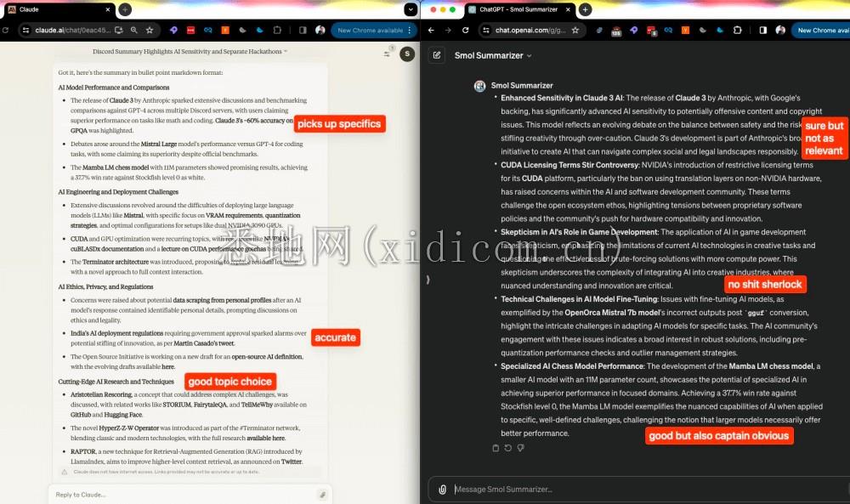850x504 pixels.
Task: Toggle the Chrome side panel in Claude window
Action: click(303, 30)
